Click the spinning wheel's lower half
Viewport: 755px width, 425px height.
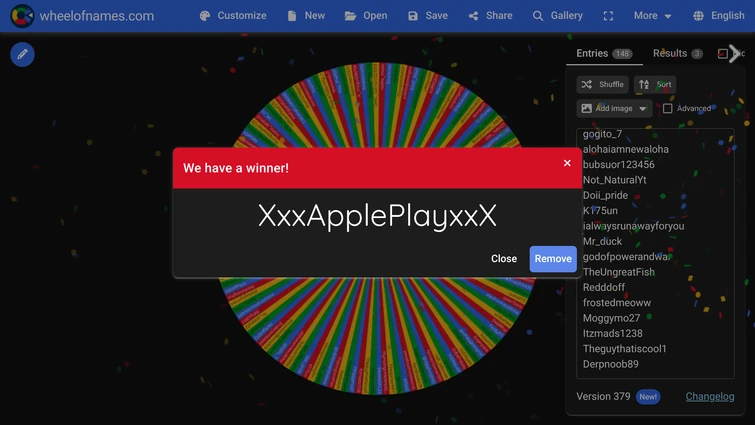377,337
